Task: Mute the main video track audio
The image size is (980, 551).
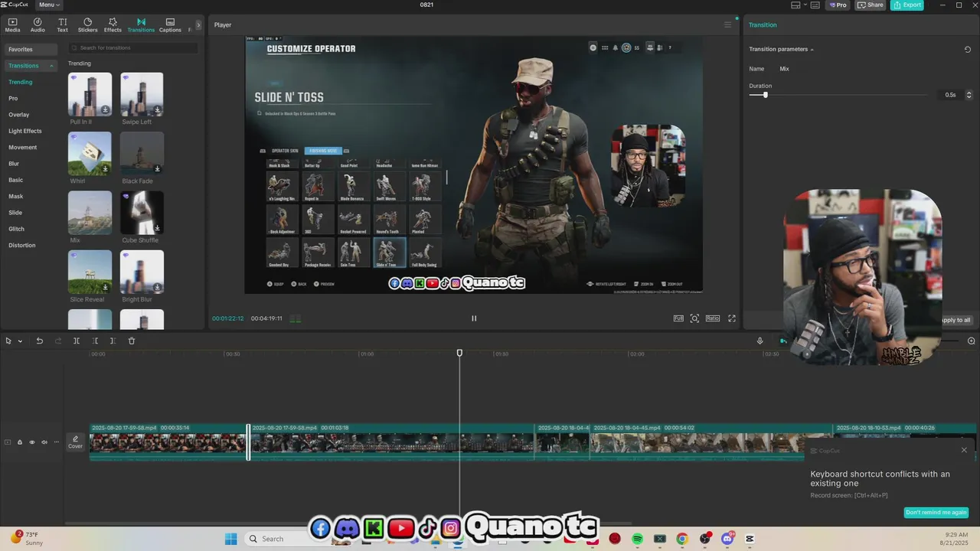Action: [x=44, y=442]
